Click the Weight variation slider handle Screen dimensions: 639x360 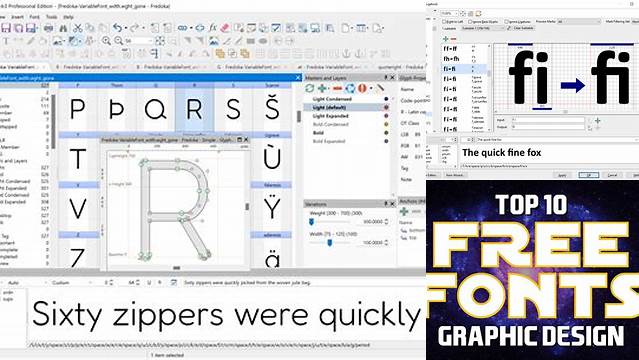pyautogui.click(x=311, y=222)
